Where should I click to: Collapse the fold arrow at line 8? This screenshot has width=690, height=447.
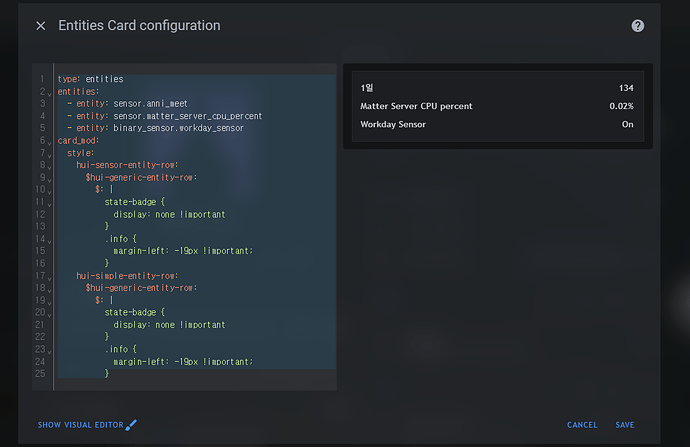point(49,168)
